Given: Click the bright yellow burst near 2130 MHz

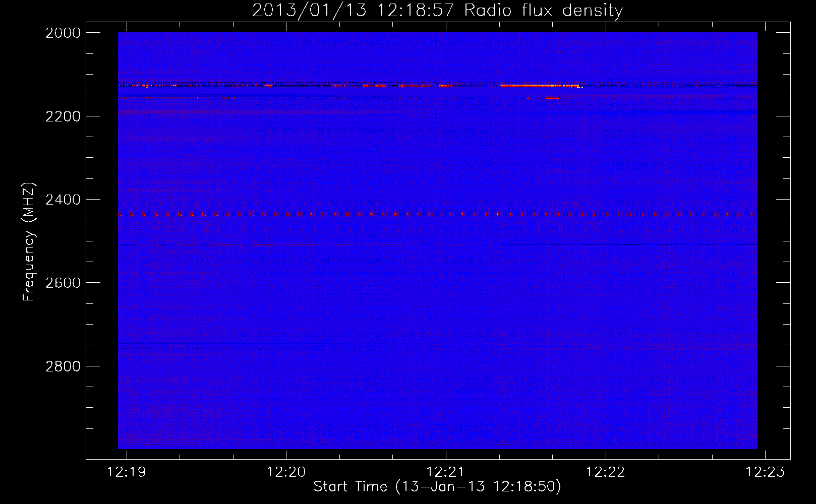Looking at the screenshot, I should click(539, 86).
